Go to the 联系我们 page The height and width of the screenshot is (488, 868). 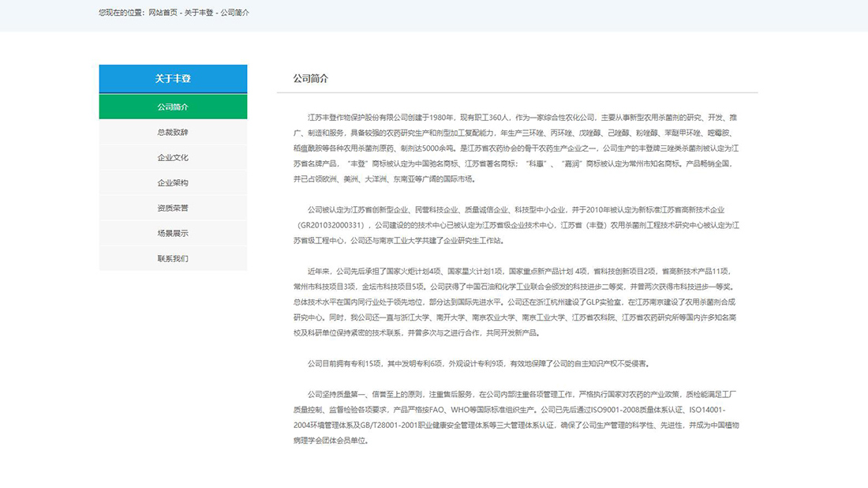point(172,257)
